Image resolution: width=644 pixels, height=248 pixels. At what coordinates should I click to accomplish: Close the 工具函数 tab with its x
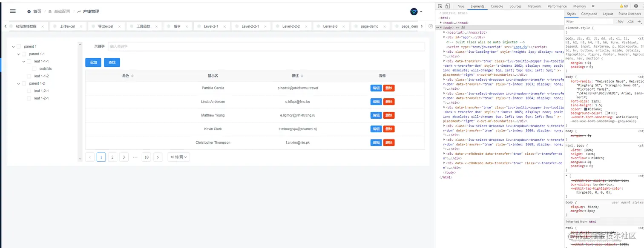pyautogui.click(x=156, y=26)
